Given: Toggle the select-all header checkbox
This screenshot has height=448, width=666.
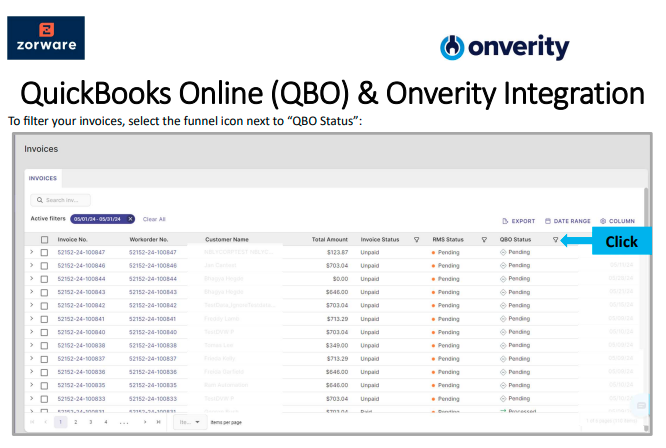Looking at the screenshot, I should pyautogui.click(x=44, y=240).
